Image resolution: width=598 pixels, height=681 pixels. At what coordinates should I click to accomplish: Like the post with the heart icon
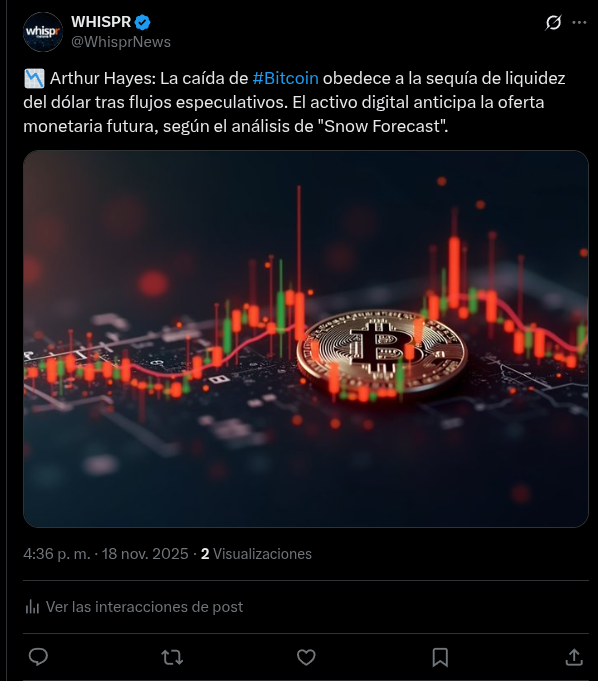[x=306, y=657]
